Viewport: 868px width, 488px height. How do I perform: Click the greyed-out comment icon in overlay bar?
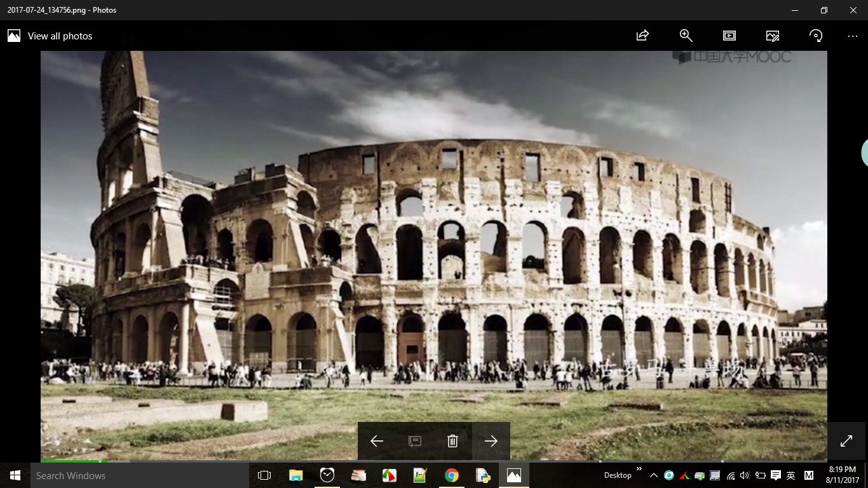(x=414, y=441)
